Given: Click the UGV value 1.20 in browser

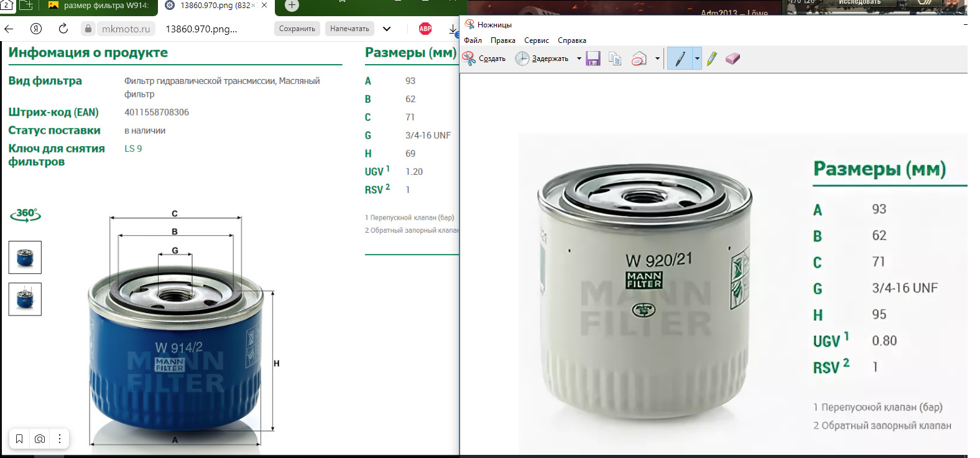Looking at the screenshot, I should (414, 172).
